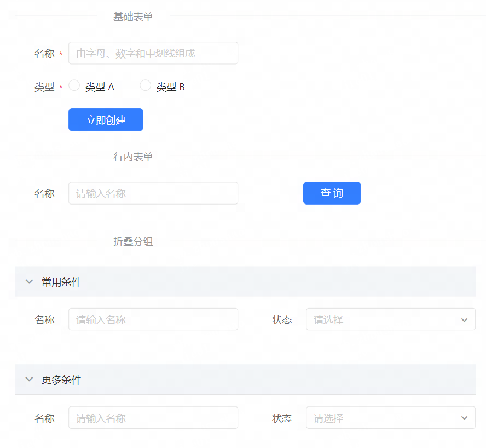Click the 折叠分组 section title
Image resolution: width=486 pixels, height=448 pixels.
coord(132,241)
